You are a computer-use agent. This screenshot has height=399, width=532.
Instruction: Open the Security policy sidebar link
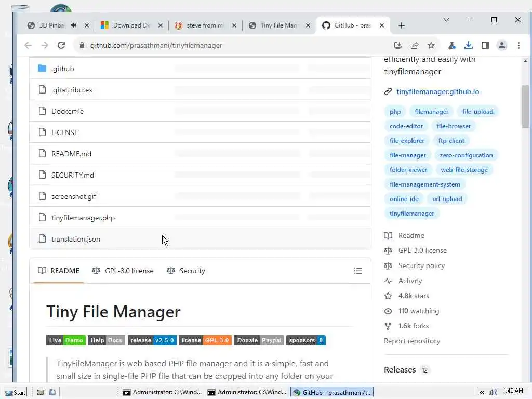tap(414, 265)
